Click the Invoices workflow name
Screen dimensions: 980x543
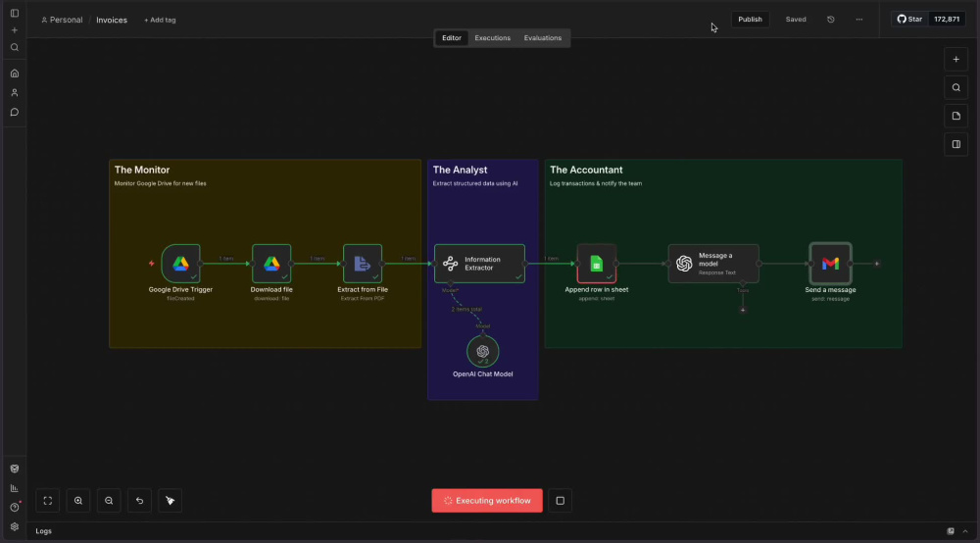pos(112,20)
